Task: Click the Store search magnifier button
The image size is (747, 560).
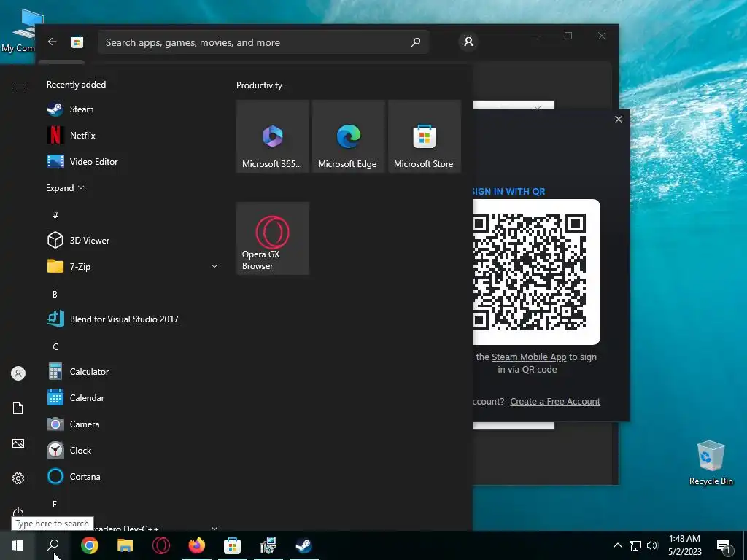Action: (415, 42)
